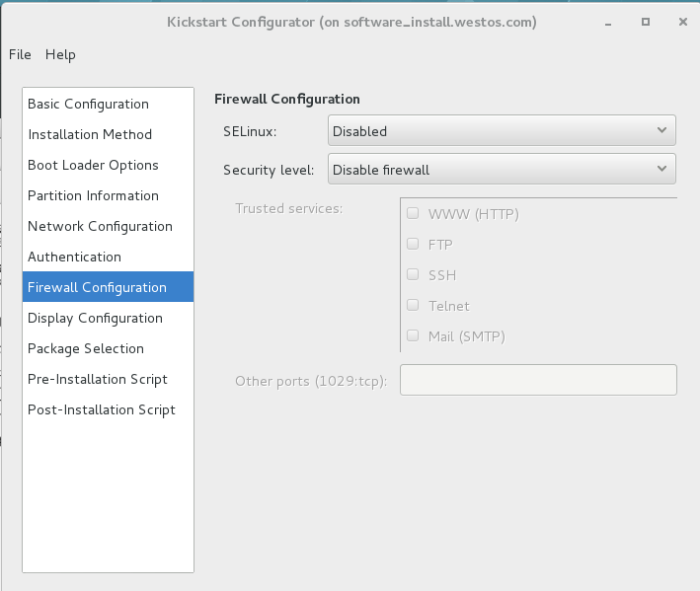Toggle the WWW (HTTP) checkbox

(x=413, y=213)
